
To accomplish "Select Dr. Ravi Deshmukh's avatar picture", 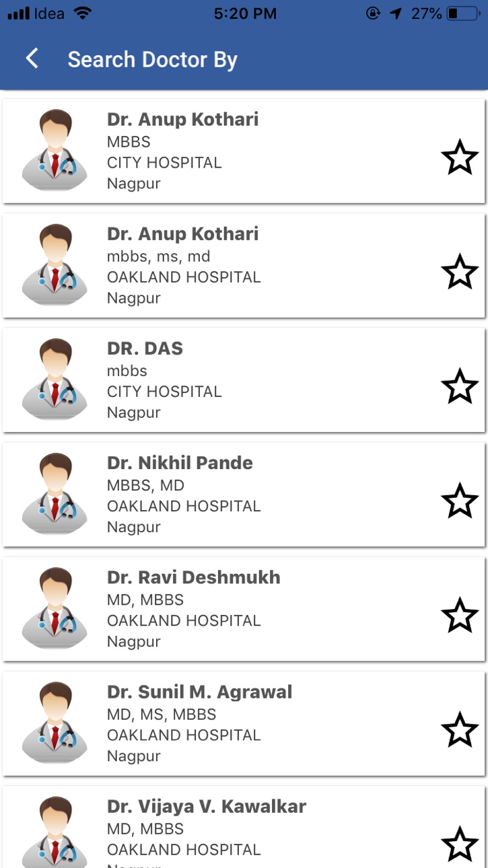I will (55, 608).
